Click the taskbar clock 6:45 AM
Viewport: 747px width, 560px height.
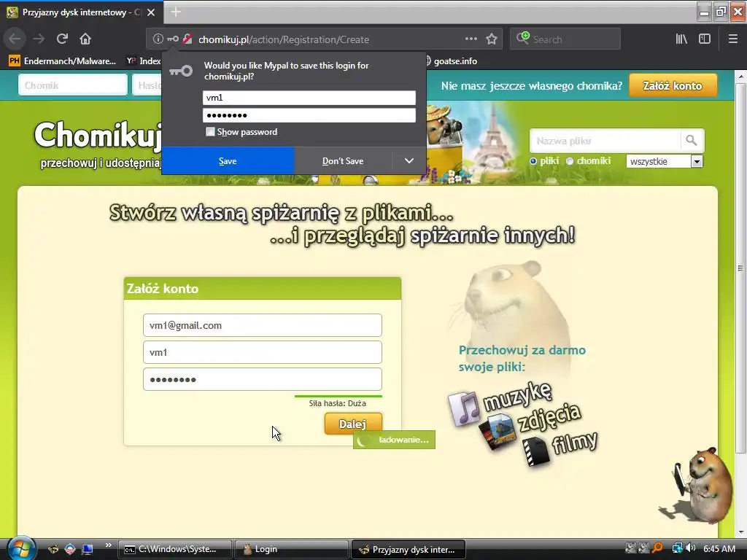pyautogui.click(x=719, y=548)
